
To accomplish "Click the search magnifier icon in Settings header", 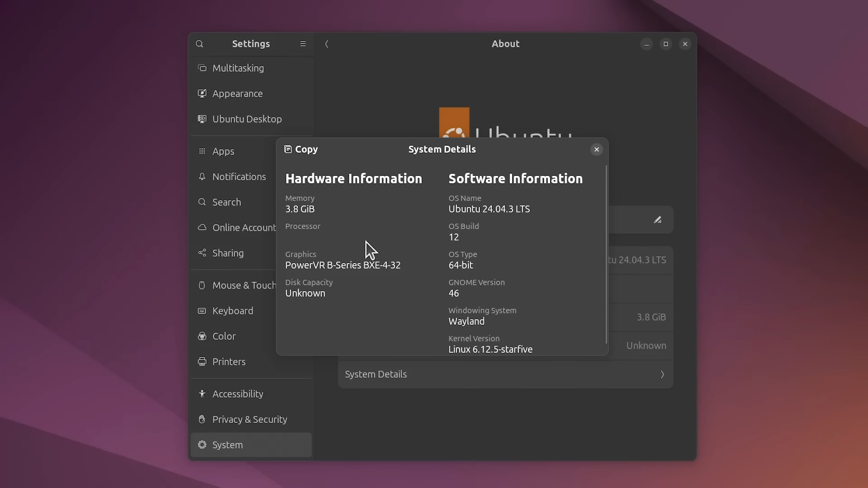I will 199,44.
